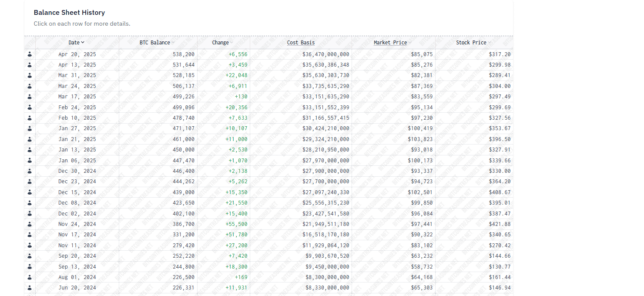644x296 pixels.
Task: Select the Apr 20, 2025 date cell
Action: tap(77, 54)
